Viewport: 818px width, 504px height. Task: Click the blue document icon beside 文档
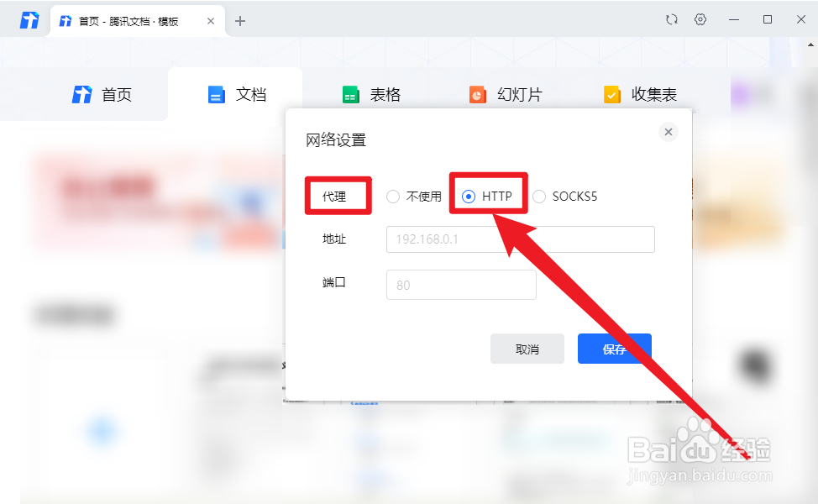point(216,95)
